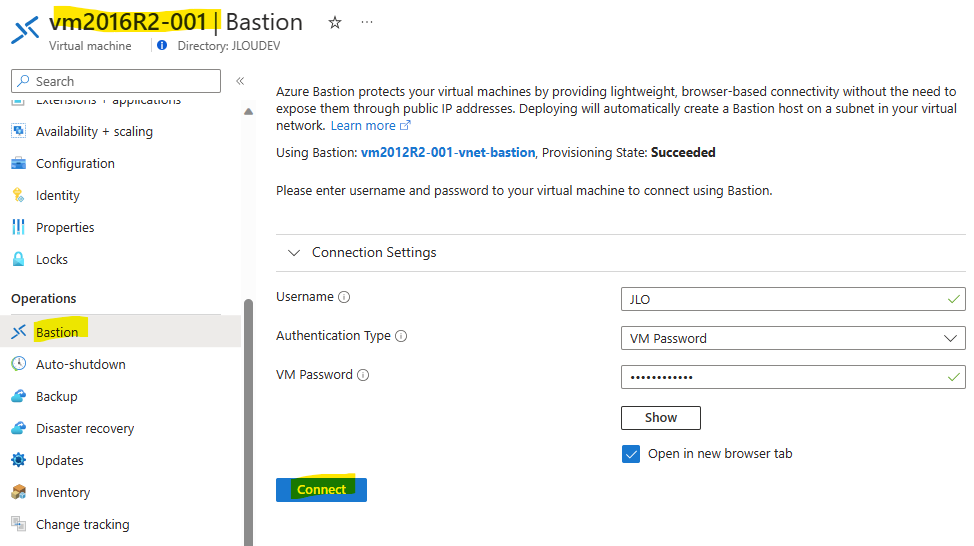This screenshot has width=974, height=546.
Task: Open Configuration menu item
Action: [x=75, y=163]
